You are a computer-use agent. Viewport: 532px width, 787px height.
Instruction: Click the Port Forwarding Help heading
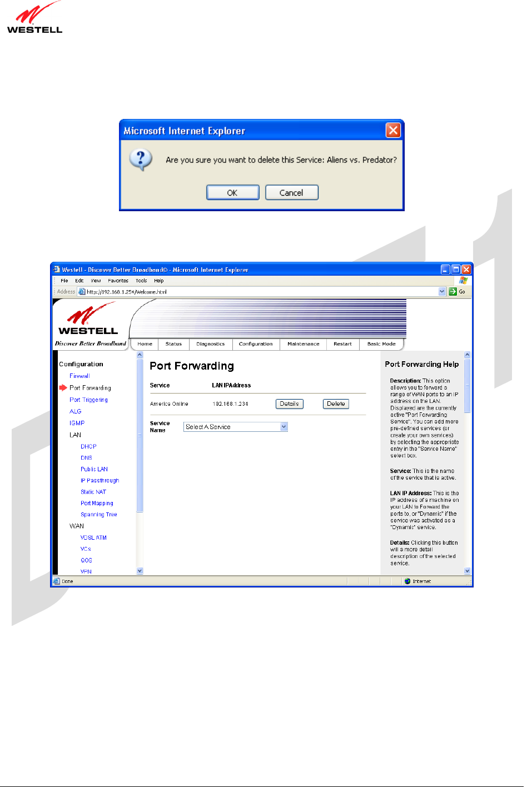422,365
